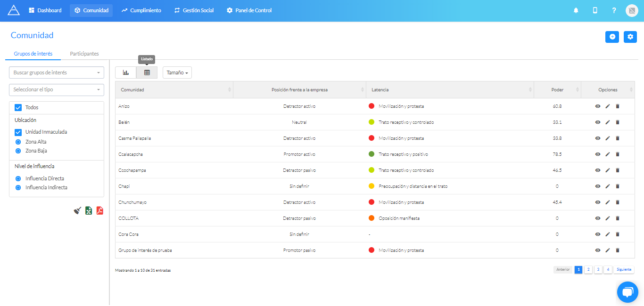644x306 pixels.
Task: Open Panel de Control menu
Action: [x=249, y=10]
